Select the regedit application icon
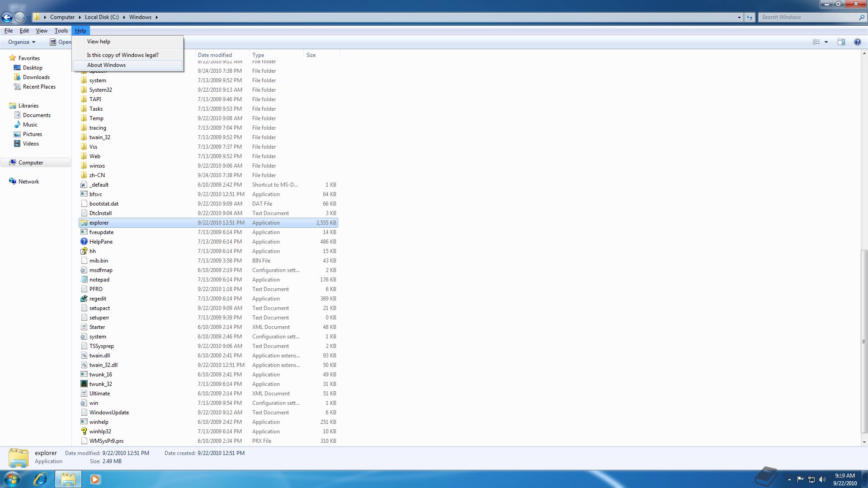Viewport: 868px width, 488px height. [x=84, y=299]
